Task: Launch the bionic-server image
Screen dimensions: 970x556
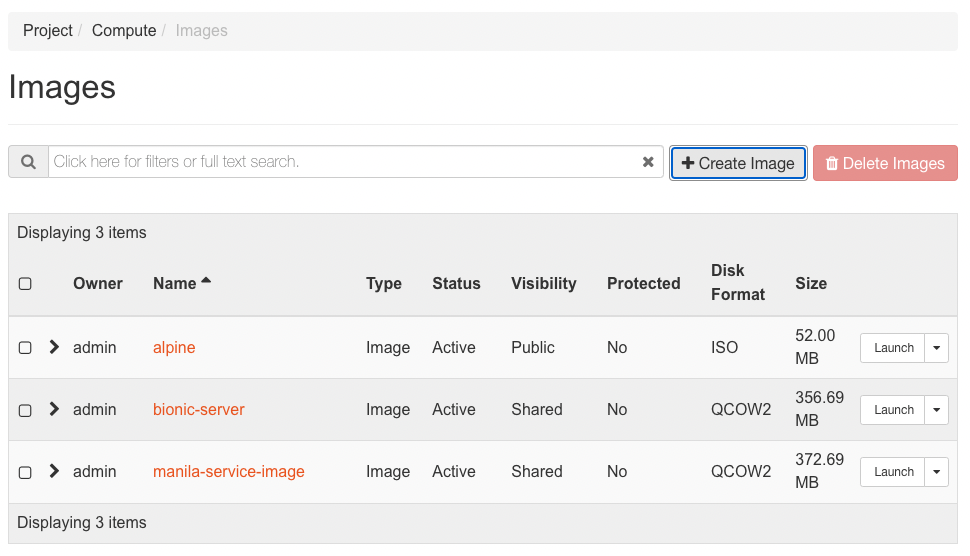Action: click(x=893, y=410)
